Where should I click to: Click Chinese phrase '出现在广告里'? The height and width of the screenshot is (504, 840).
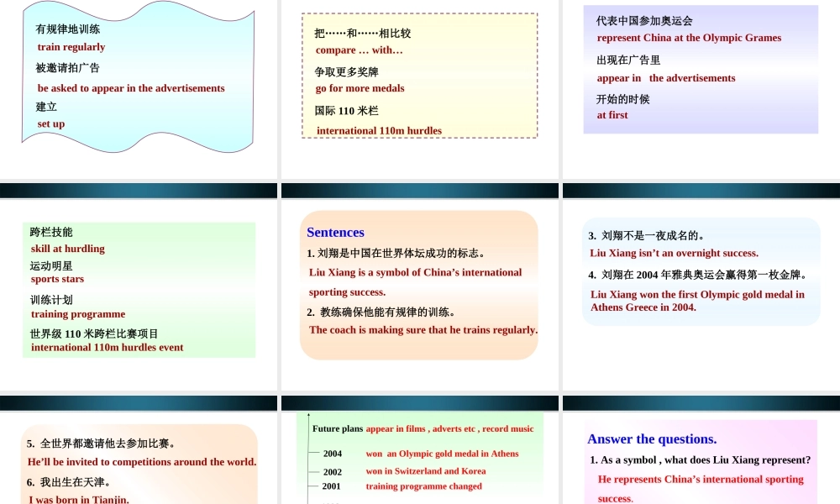[628, 60]
